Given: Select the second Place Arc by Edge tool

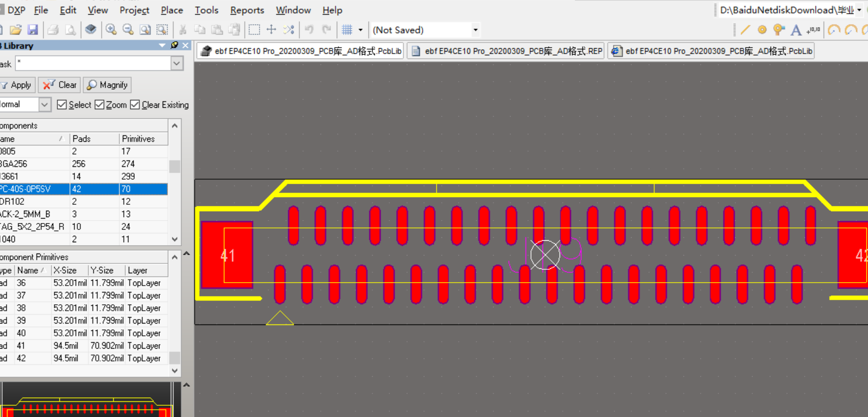Looking at the screenshot, I should 851,30.
